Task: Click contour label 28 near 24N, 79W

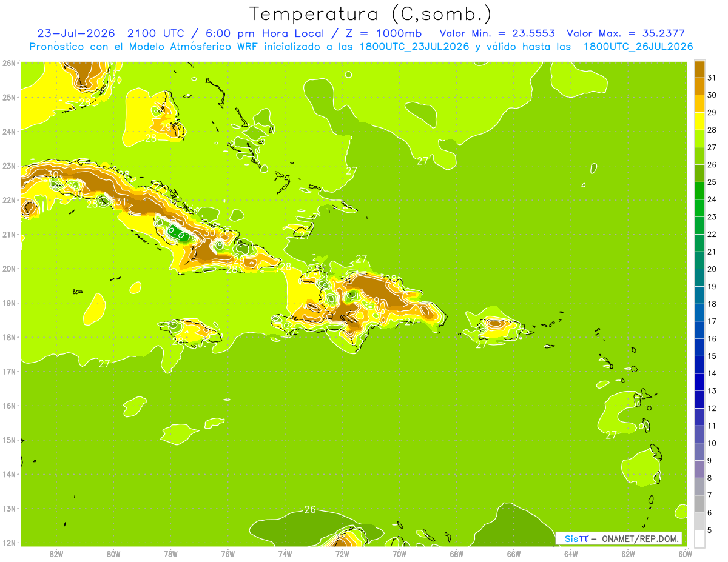Action: click(x=150, y=139)
